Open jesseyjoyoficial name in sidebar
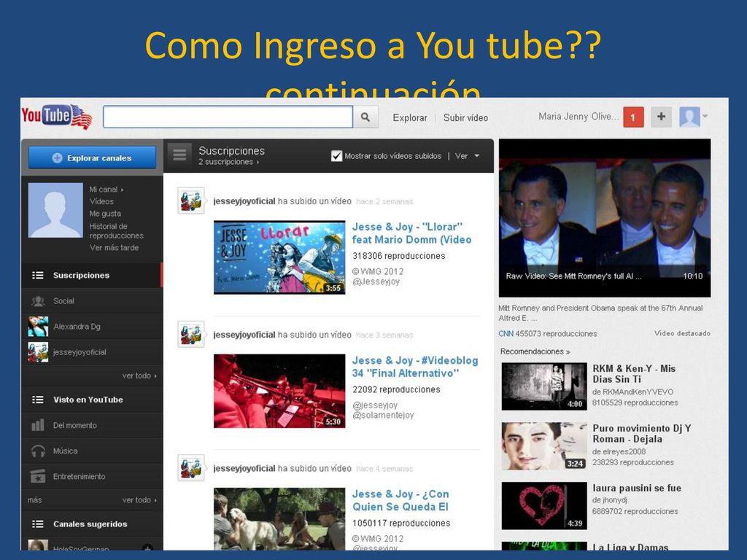747x560 pixels. tap(80, 352)
